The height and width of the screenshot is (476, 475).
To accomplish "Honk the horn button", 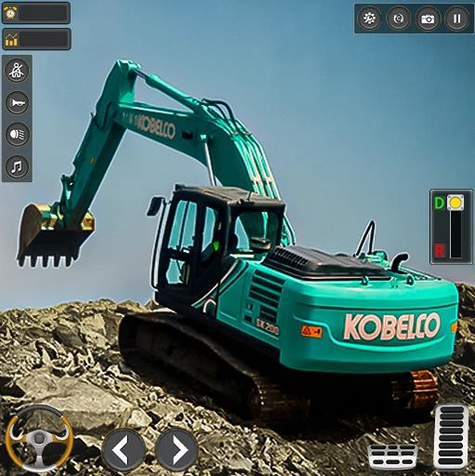I will point(17,102).
